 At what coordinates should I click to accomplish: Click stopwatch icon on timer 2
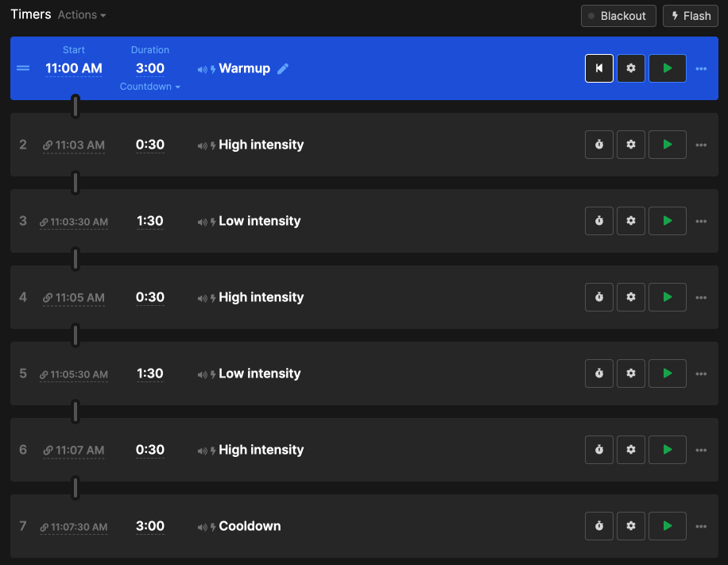pos(599,145)
